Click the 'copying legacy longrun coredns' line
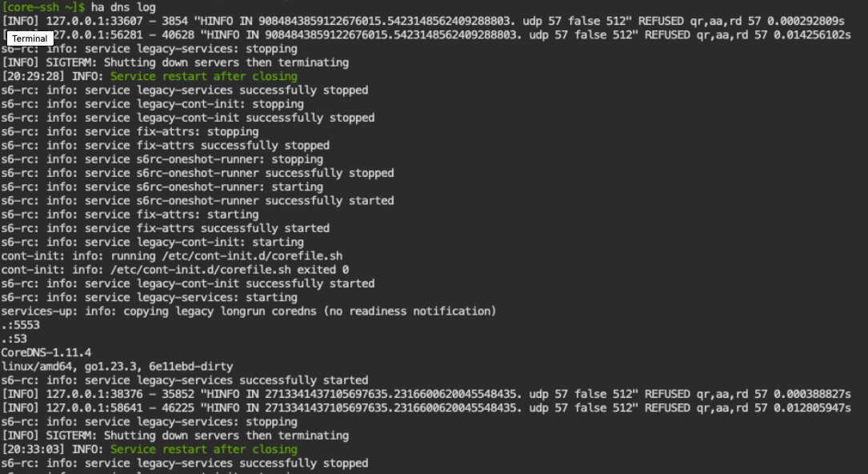 [248, 311]
